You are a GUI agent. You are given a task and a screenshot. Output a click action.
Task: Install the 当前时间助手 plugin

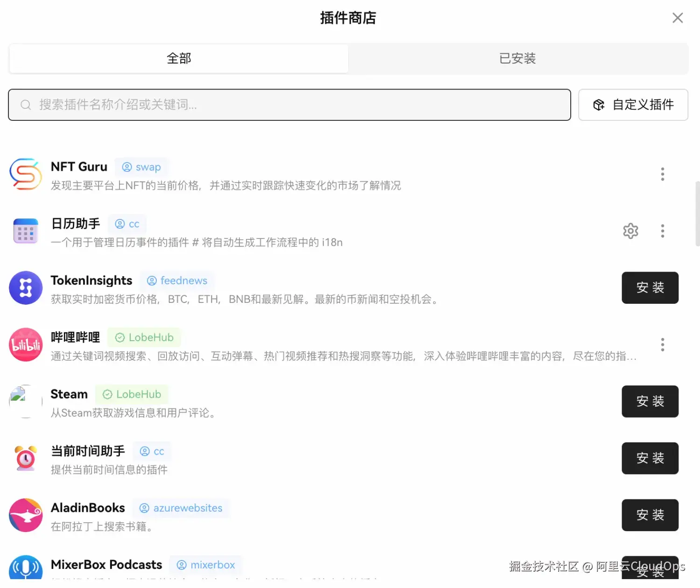point(650,458)
